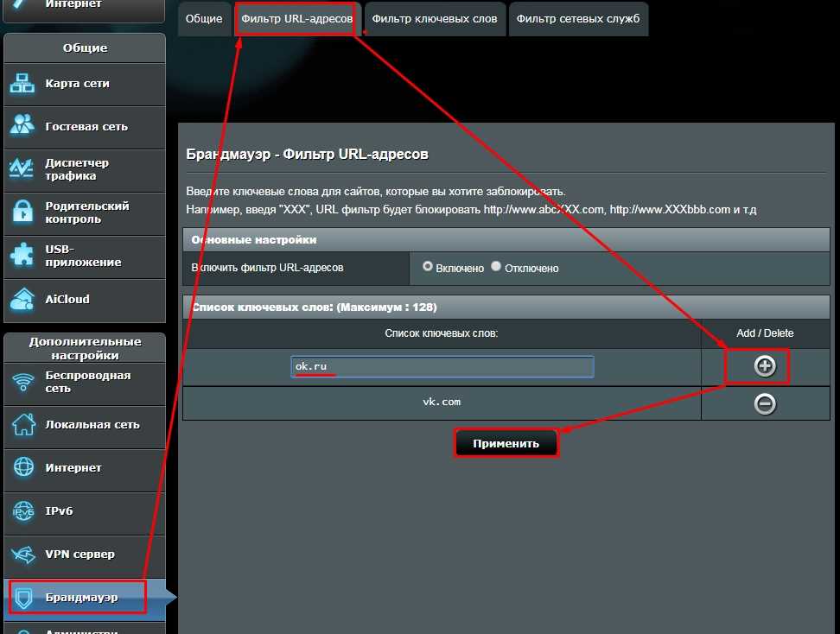Click the vk.com keyword entry
The height and width of the screenshot is (634, 840).
click(442, 402)
